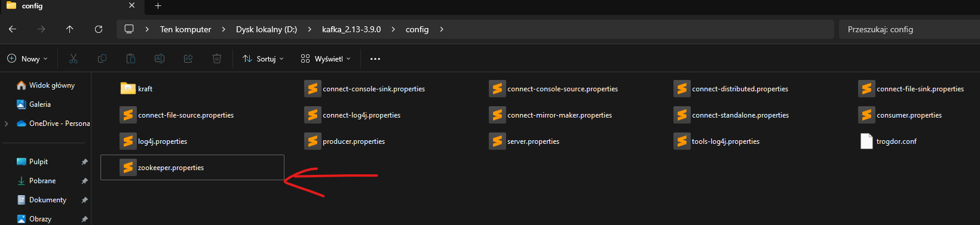The image size is (980, 225).
Task: Open the Wyświetl view dropdown
Action: pos(326,58)
